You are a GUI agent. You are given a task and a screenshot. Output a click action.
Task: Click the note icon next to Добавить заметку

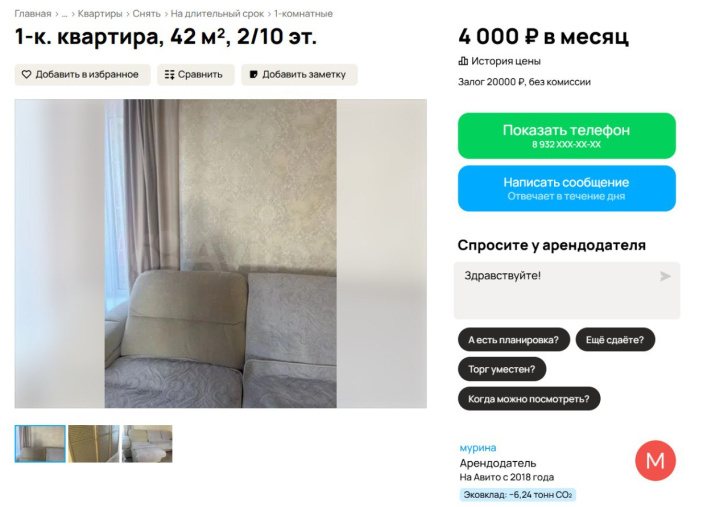[254, 74]
